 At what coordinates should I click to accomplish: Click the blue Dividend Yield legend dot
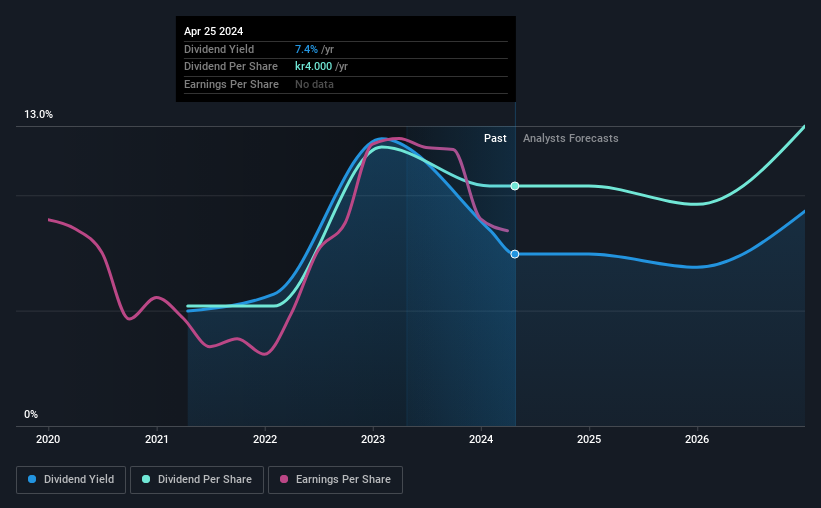(x=32, y=479)
